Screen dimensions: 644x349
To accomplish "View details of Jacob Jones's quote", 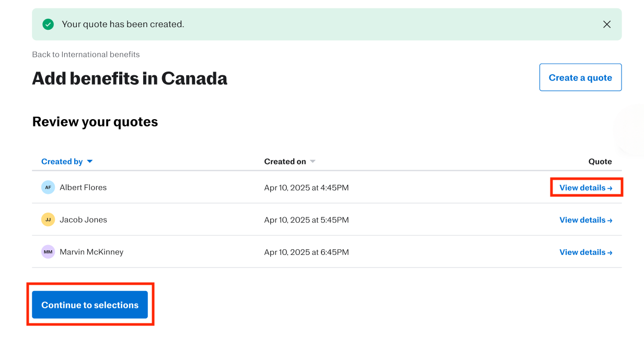I will [585, 220].
